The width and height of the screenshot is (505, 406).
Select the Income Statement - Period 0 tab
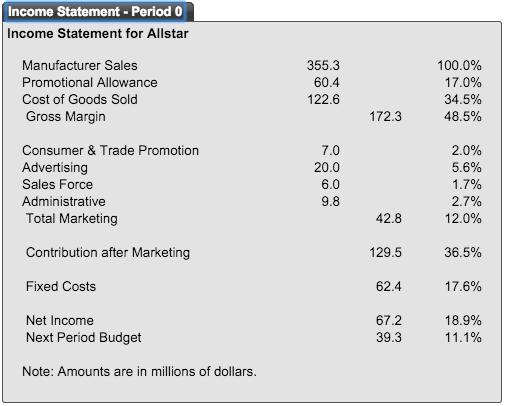pos(96,12)
